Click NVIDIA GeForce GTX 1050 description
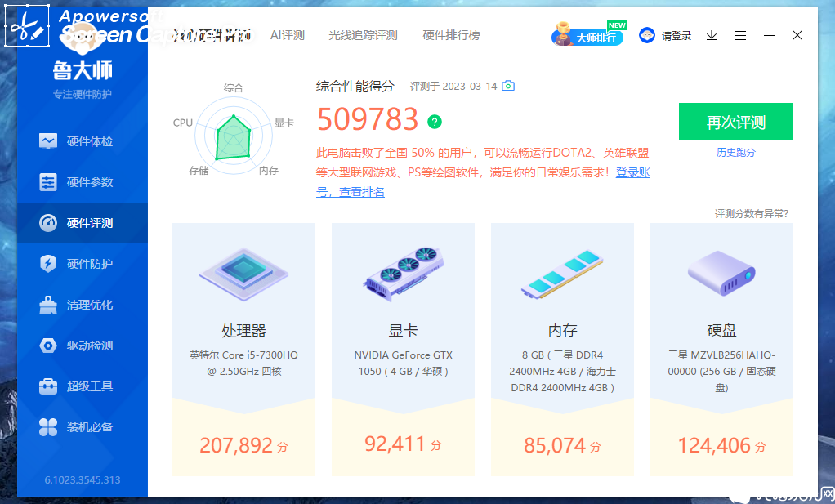The width and height of the screenshot is (835, 504). 403,363
